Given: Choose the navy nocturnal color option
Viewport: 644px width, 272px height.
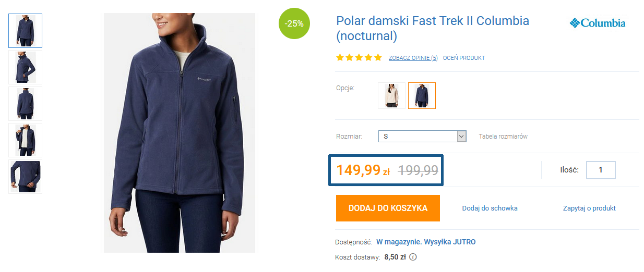Looking at the screenshot, I should click(x=422, y=95).
